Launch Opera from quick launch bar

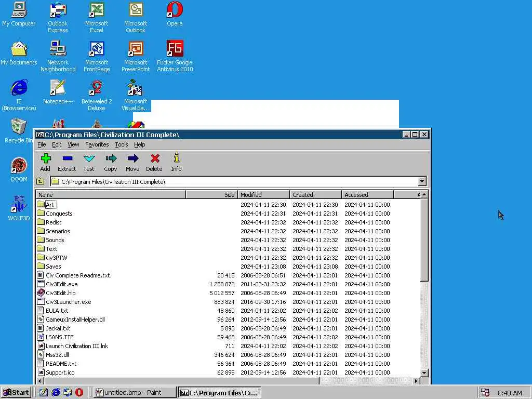(x=79, y=392)
